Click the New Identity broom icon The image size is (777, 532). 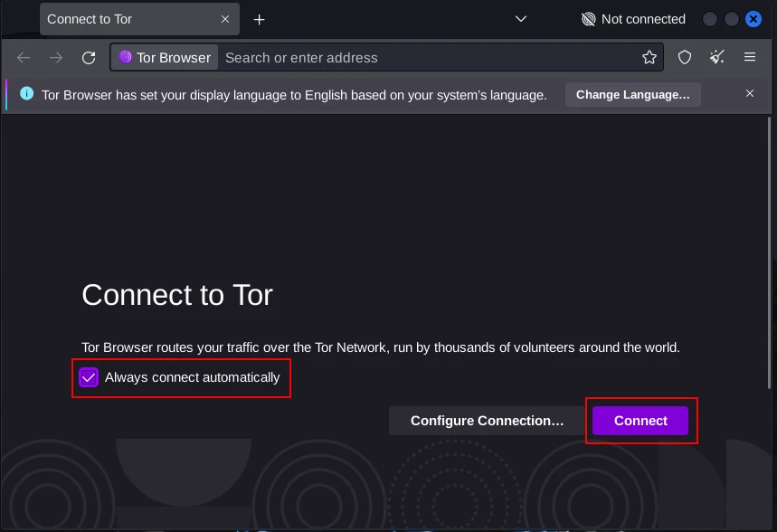click(717, 58)
